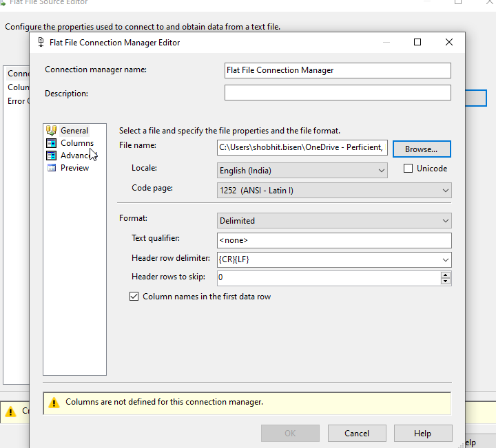Click the Preview page icon
The width and height of the screenshot is (496, 448).
[51, 167]
